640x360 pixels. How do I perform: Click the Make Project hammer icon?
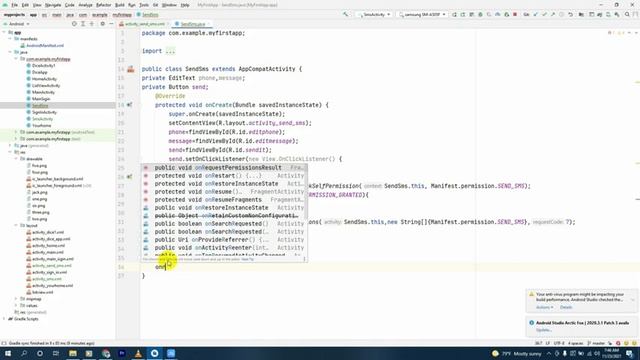tap(346, 14)
